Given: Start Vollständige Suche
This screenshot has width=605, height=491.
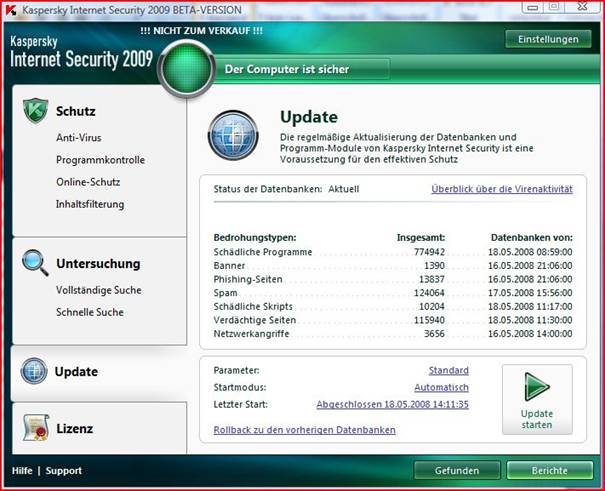Looking at the screenshot, I should click(x=99, y=290).
